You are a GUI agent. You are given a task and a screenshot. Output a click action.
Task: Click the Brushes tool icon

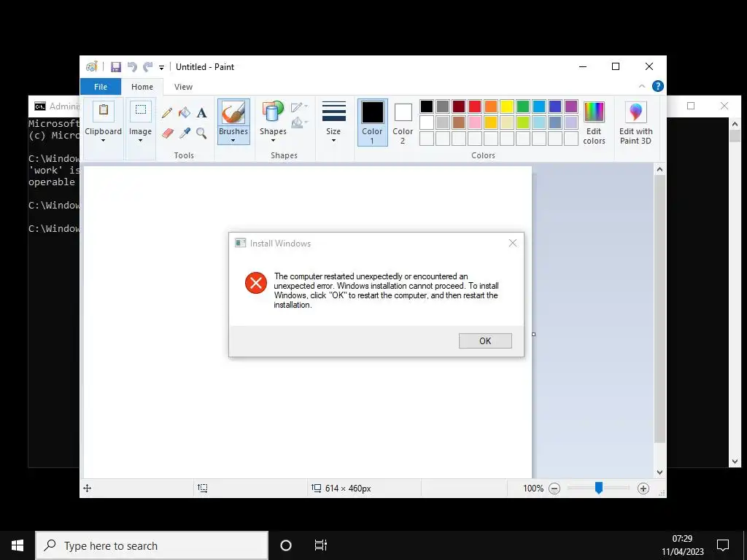click(x=233, y=113)
